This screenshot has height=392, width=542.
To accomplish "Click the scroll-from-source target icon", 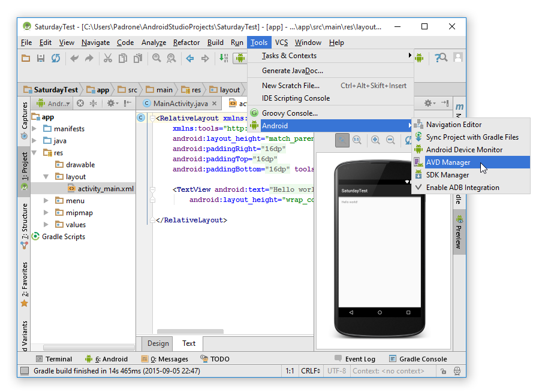I will tap(80, 103).
